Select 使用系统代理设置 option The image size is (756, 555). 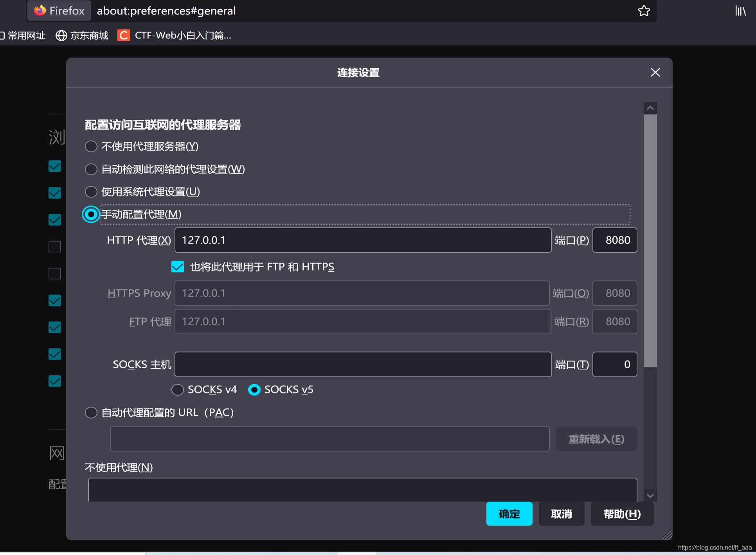point(91,192)
